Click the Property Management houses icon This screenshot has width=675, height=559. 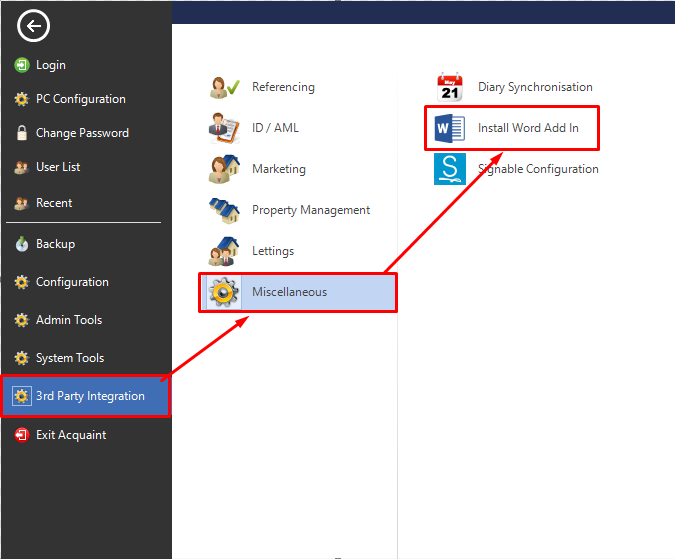224,210
